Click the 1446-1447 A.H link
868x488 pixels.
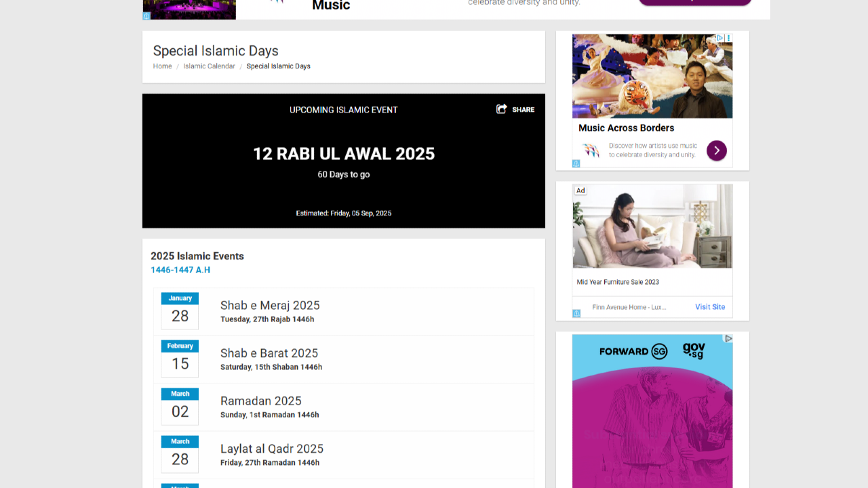click(x=180, y=270)
